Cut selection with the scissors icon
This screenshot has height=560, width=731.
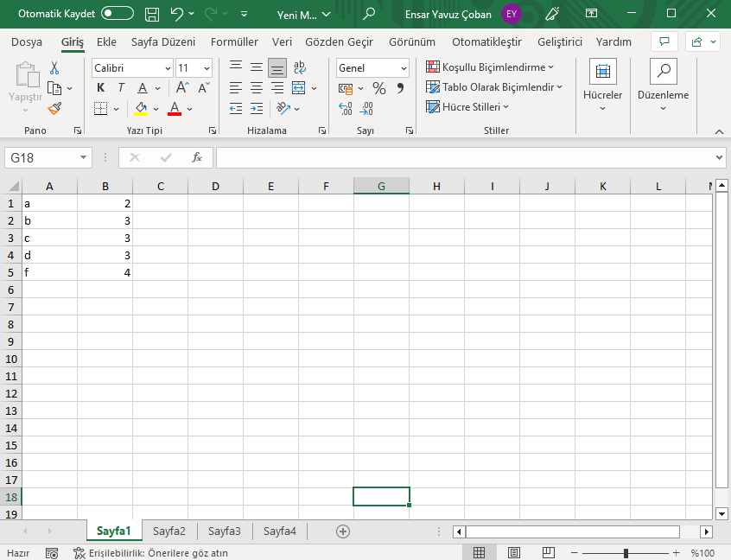click(x=54, y=68)
